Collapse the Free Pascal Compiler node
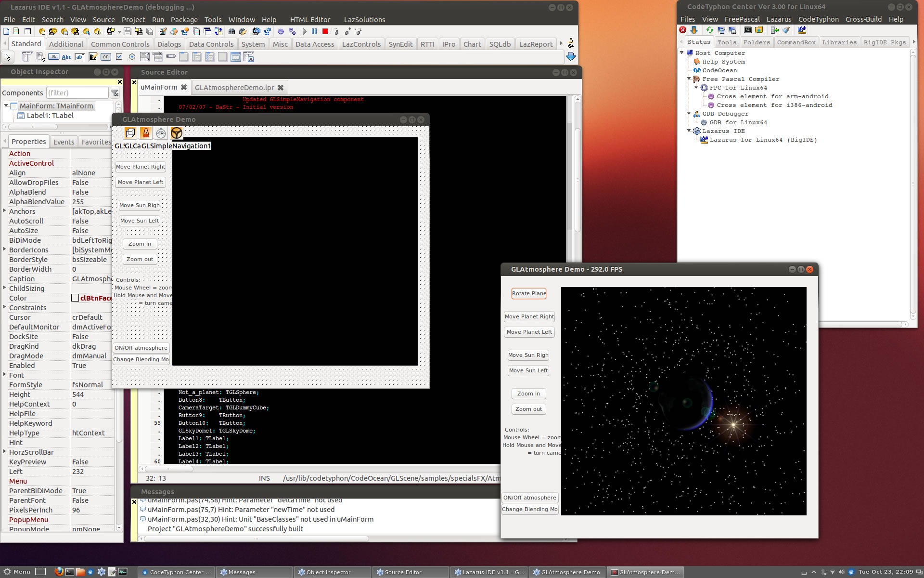Image resolution: width=924 pixels, height=578 pixels. point(689,79)
